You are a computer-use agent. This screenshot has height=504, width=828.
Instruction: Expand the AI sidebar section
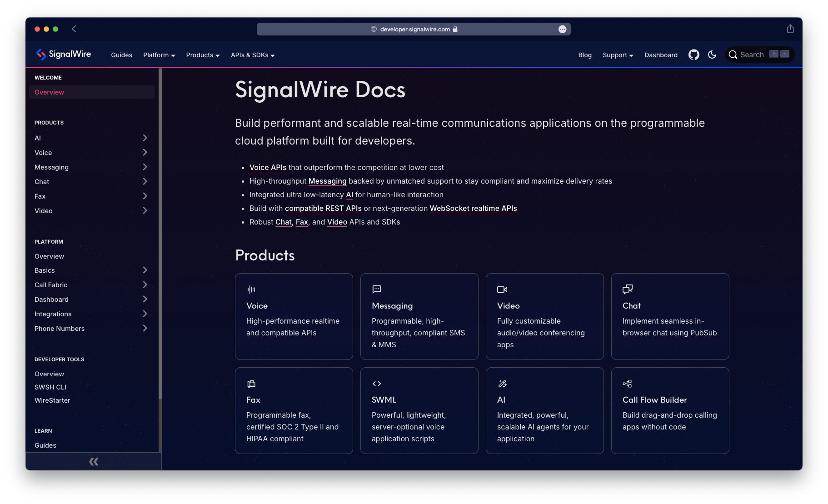[x=145, y=138]
